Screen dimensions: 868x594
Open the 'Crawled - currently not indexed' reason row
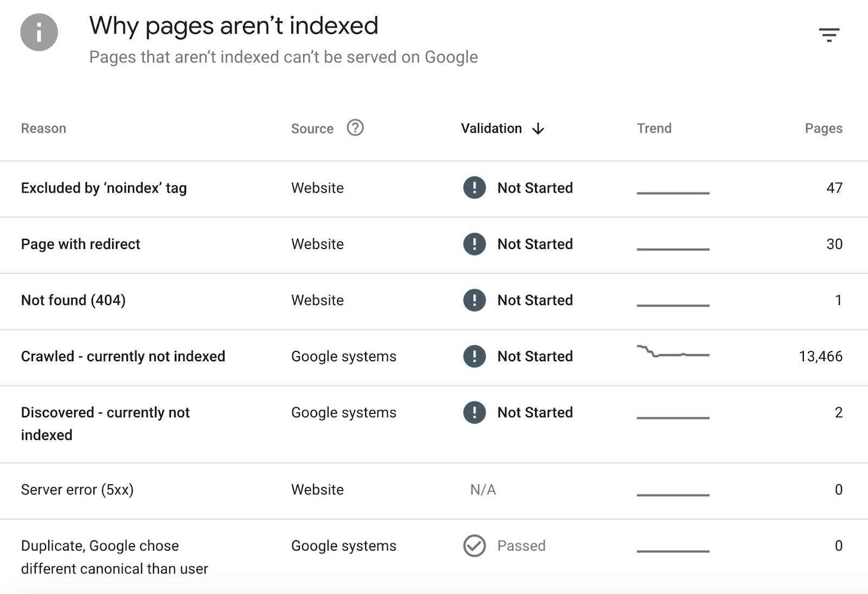pos(123,356)
